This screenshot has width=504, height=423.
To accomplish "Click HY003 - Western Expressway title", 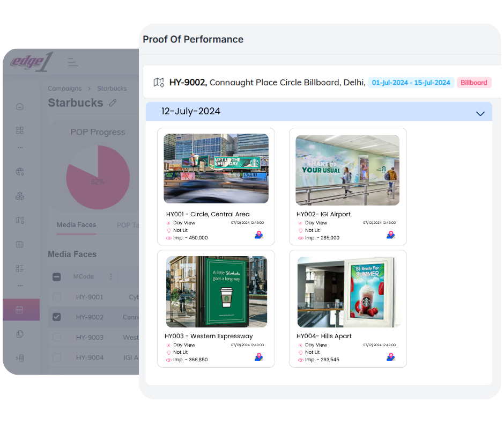I will tap(209, 336).
